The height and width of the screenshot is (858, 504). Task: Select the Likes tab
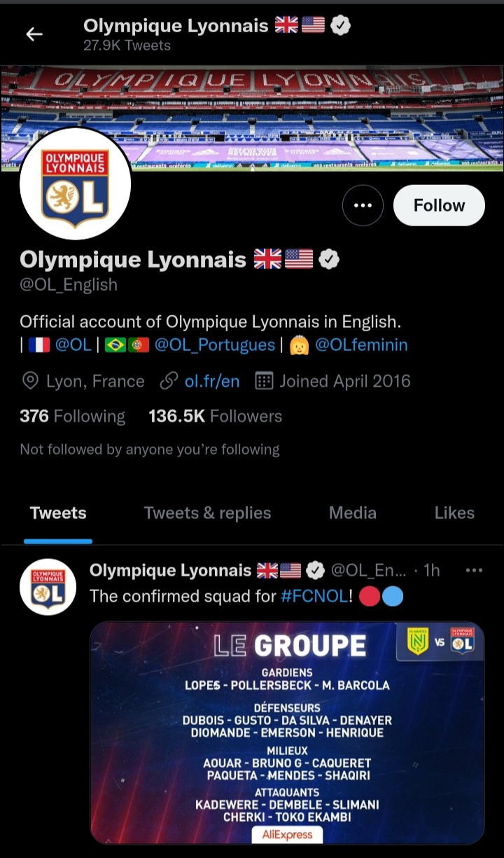(x=454, y=513)
